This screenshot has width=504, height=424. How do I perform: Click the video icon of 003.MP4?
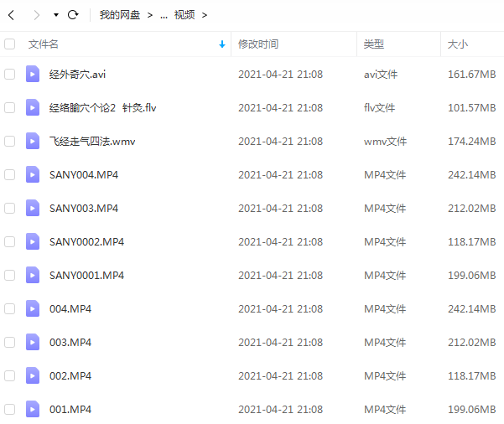tap(33, 342)
